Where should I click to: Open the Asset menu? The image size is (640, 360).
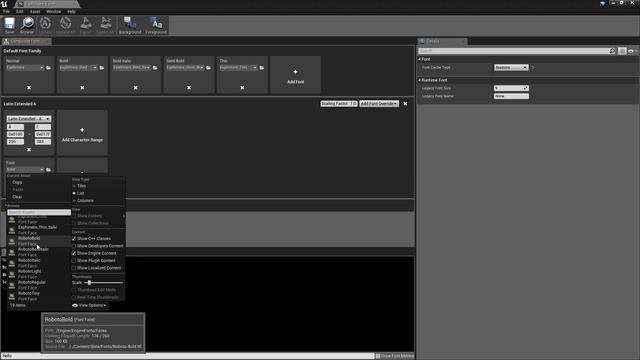pyautogui.click(x=35, y=11)
